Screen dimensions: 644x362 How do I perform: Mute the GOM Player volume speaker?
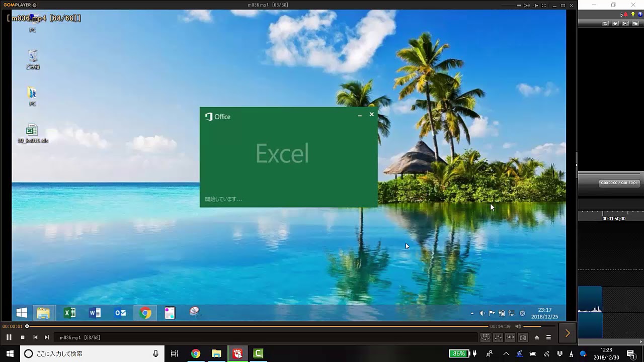518,326
